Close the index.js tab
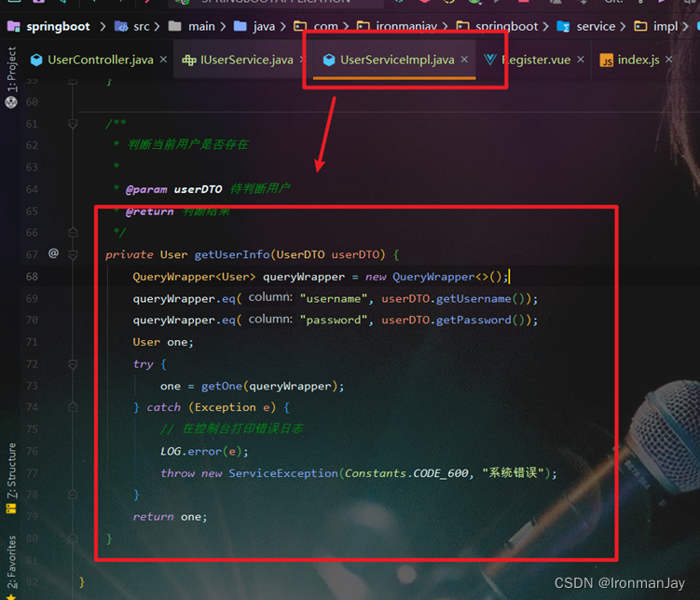Image resolution: width=700 pixels, height=600 pixels. 668,60
